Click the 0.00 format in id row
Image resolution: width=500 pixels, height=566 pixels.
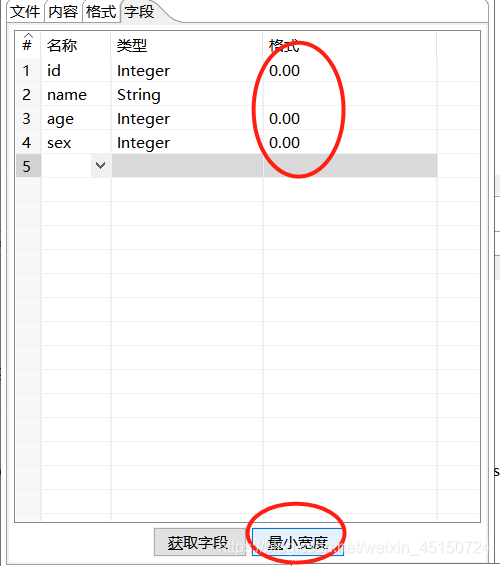coord(350,70)
